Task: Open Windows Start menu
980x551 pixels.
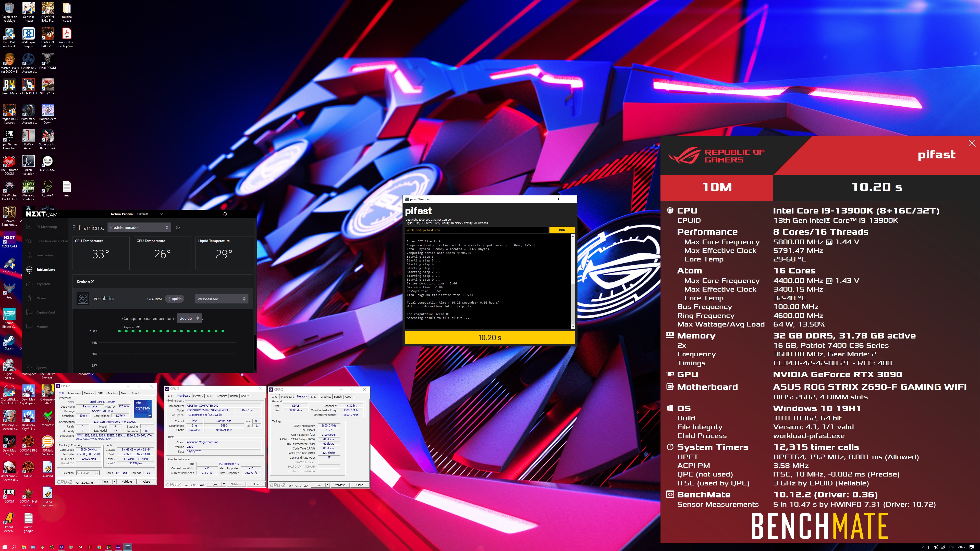Action: [5, 547]
